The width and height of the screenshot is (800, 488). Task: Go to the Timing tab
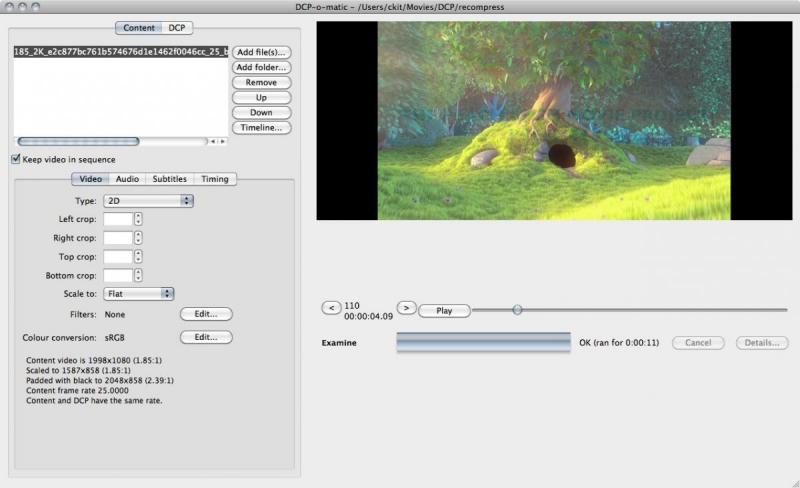click(214, 179)
